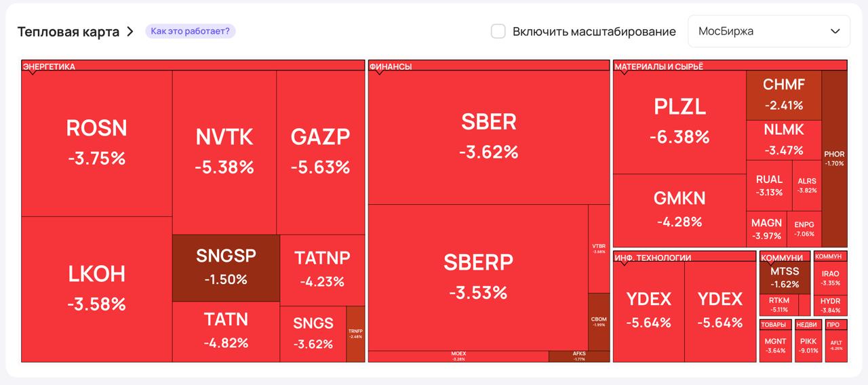Click the PHOR -1.70% vertical tile

pos(834,158)
